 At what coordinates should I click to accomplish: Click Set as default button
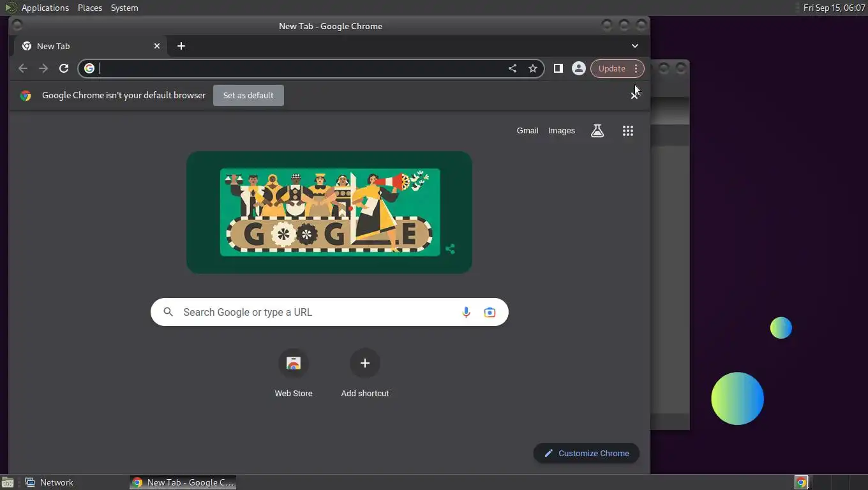pos(248,95)
